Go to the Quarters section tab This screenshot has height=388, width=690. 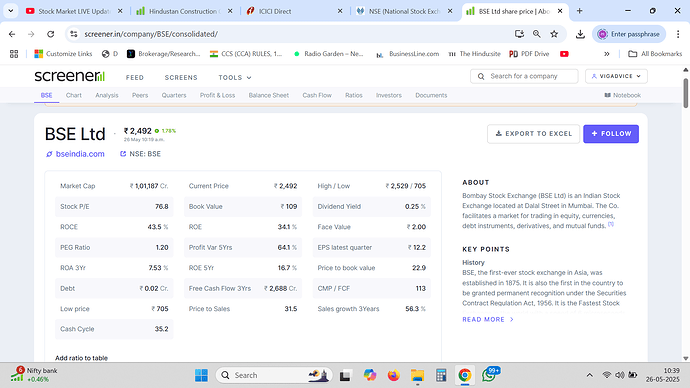pos(174,95)
